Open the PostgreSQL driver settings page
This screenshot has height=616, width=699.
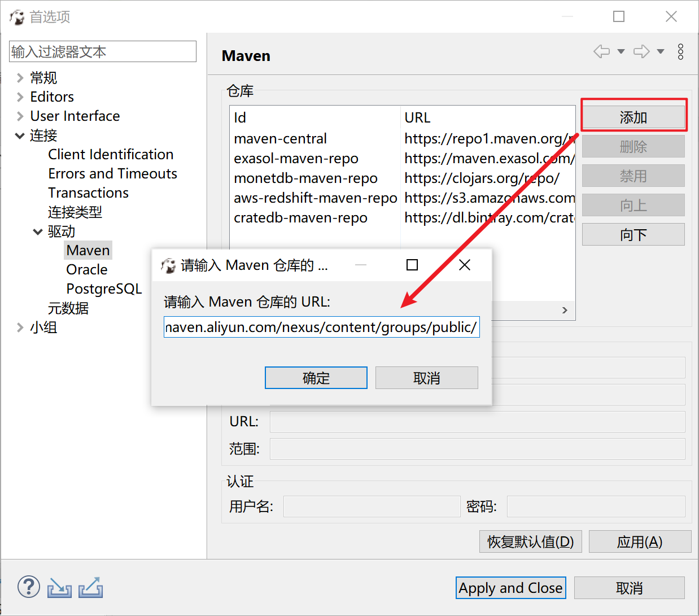[x=104, y=289]
